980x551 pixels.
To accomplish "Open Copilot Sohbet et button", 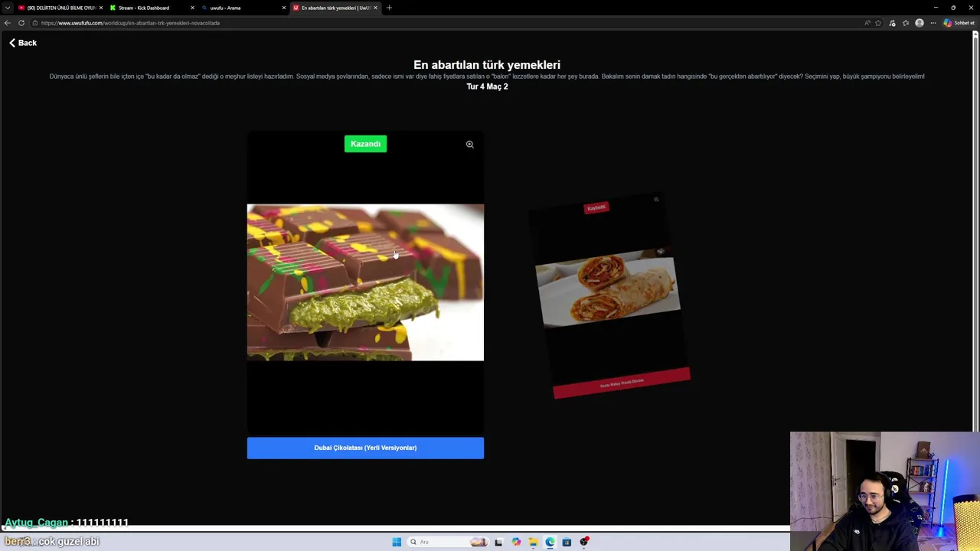I will [x=959, y=23].
